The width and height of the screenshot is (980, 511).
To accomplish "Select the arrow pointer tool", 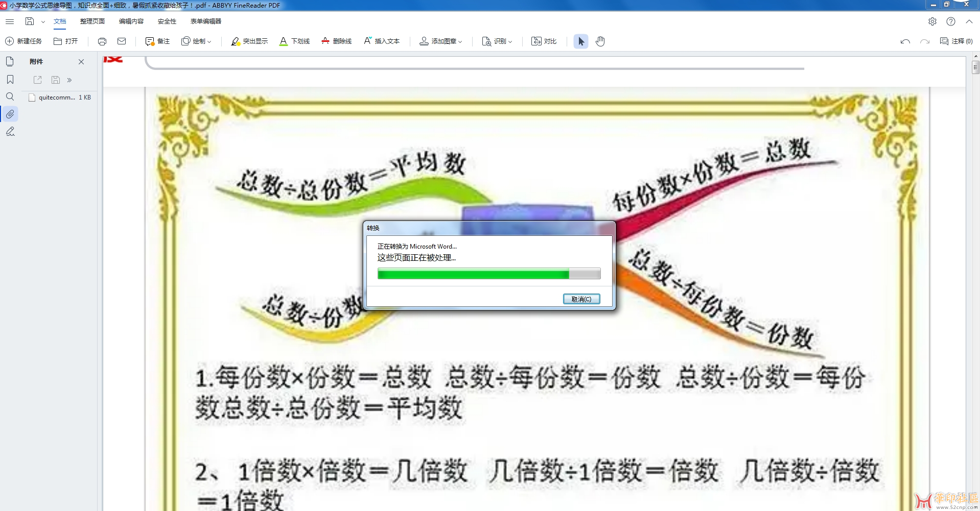I will [581, 41].
